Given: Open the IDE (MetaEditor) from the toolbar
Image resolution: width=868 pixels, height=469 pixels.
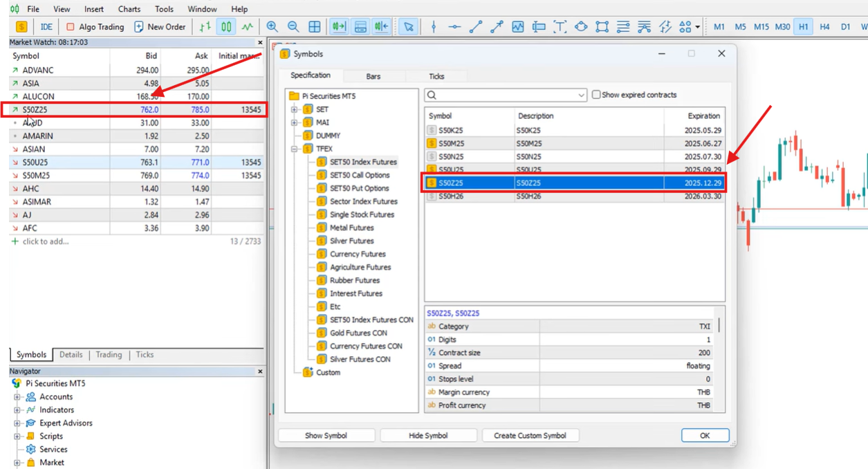Looking at the screenshot, I should [46, 27].
